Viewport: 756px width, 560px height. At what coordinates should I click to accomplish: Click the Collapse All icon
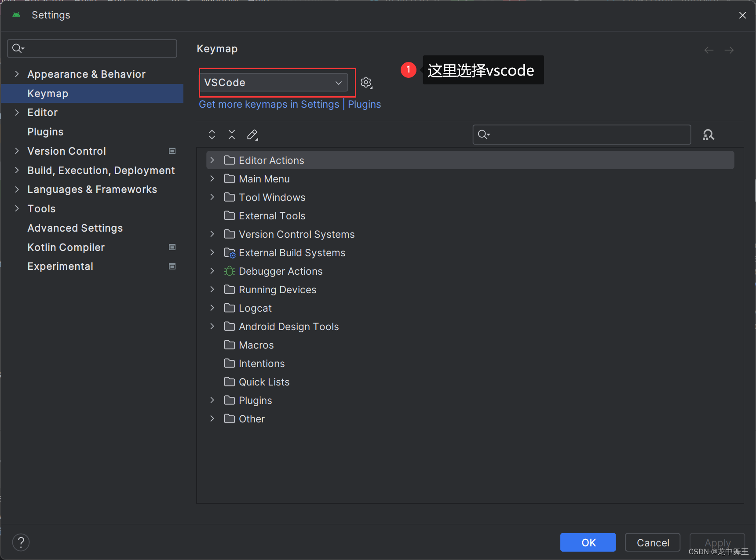point(232,135)
